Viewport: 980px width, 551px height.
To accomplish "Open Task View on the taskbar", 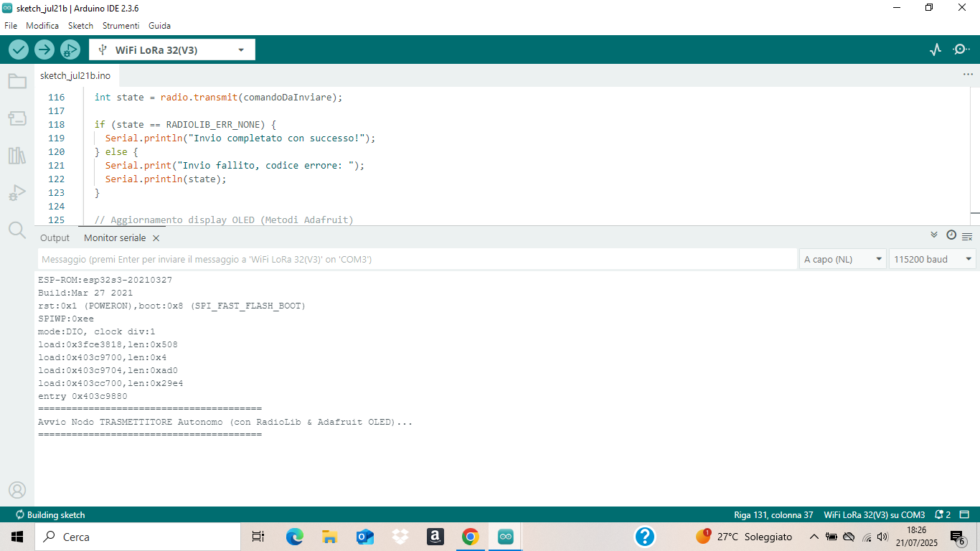I will 258,537.
